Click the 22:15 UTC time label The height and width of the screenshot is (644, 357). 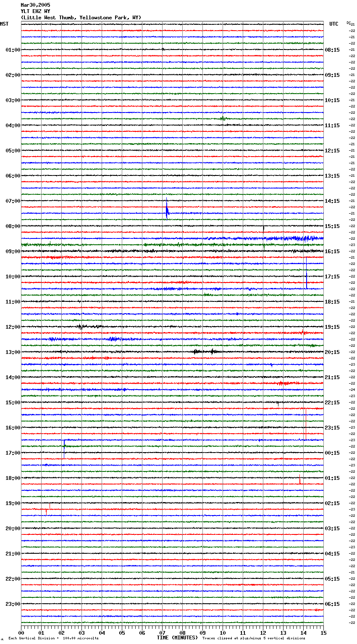click(332, 403)
